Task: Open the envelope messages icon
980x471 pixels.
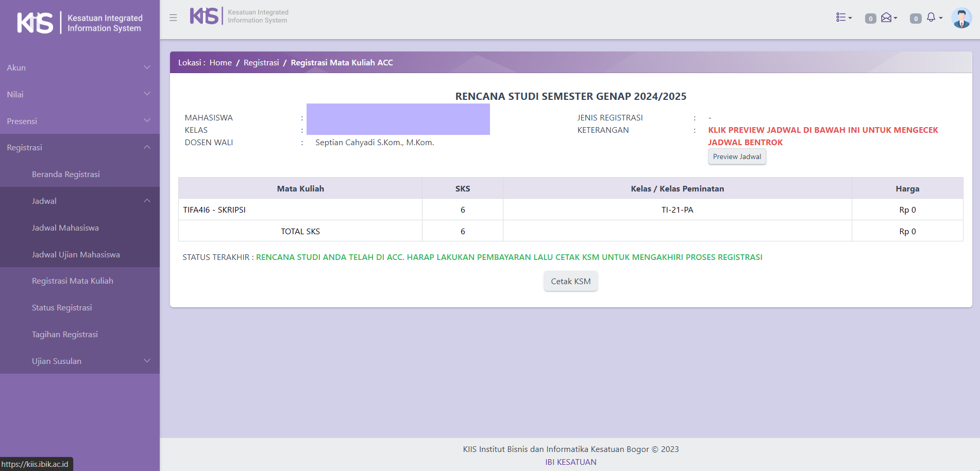Action: 888,18
